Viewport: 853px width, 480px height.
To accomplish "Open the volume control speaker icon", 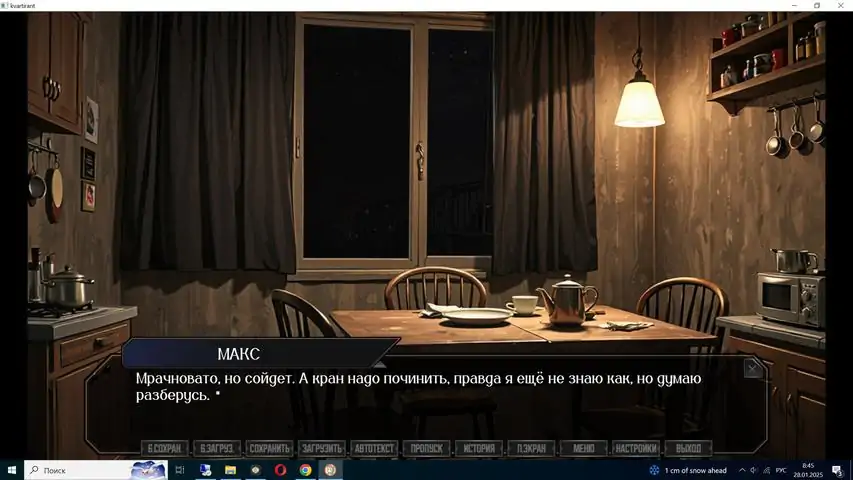I will 754,470.
